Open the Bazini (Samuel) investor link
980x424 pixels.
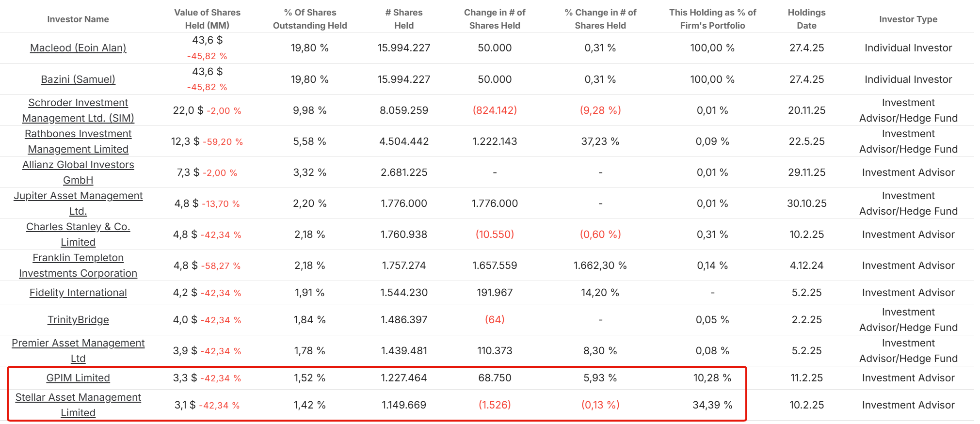pyautogui.click(x=78, y=79)
